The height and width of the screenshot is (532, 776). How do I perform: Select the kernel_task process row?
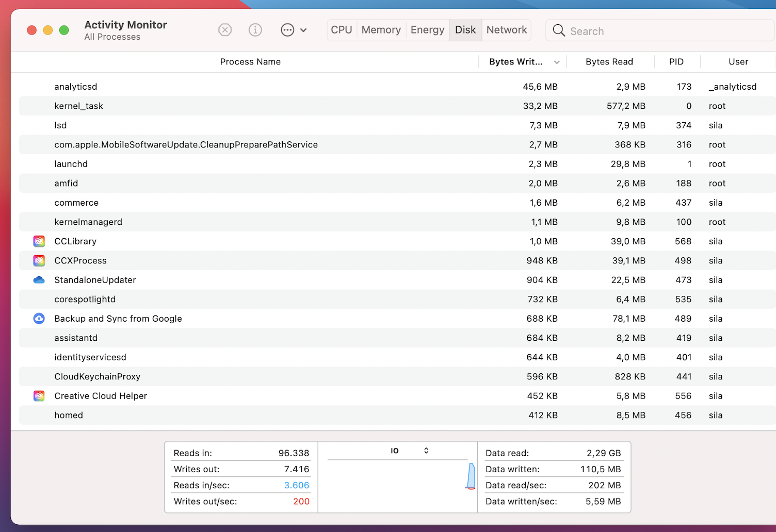(x=397, y=106)
